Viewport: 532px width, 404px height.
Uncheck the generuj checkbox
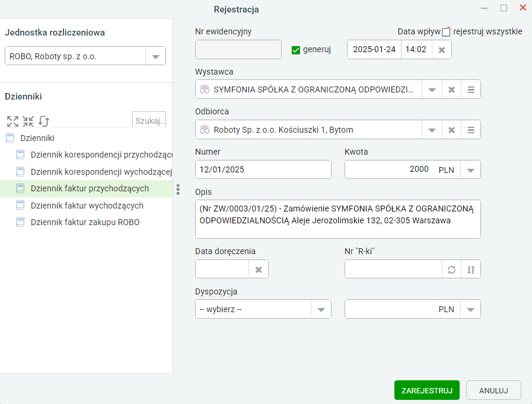click(x=295, y=50)
